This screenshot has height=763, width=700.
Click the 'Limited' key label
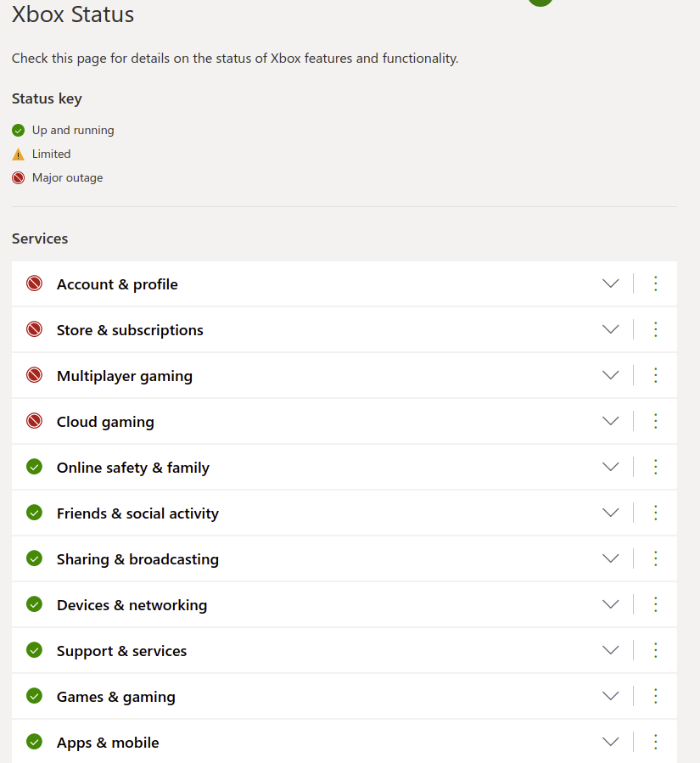tap(51, 154)
